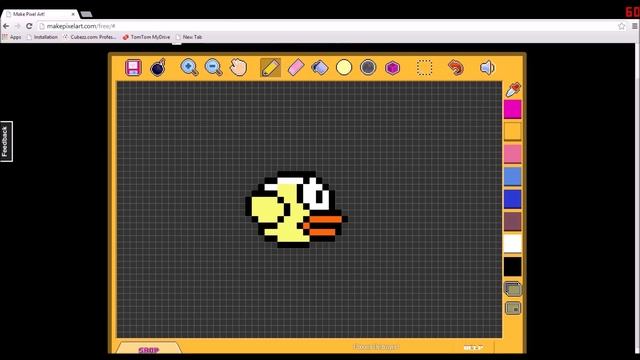Open the Cubezz.com bookmark

pyautogui.click(x=89, y=37)
